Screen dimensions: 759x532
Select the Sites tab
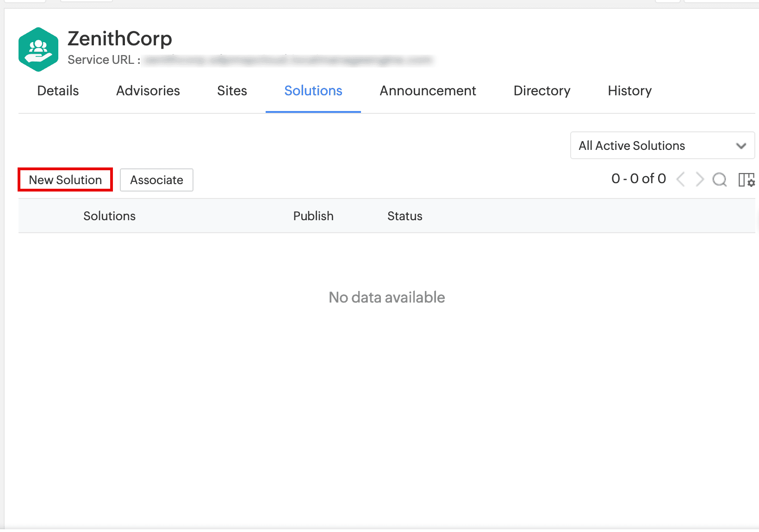(x=232, y=91)
